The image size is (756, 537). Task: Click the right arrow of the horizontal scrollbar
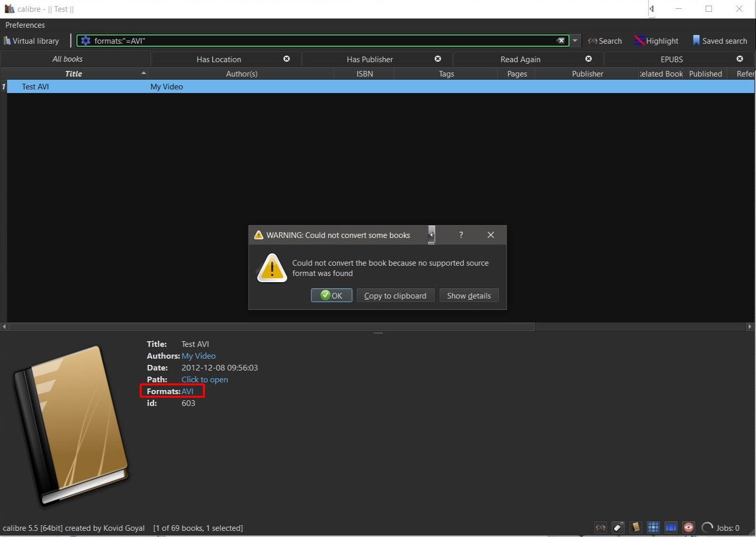750,326
